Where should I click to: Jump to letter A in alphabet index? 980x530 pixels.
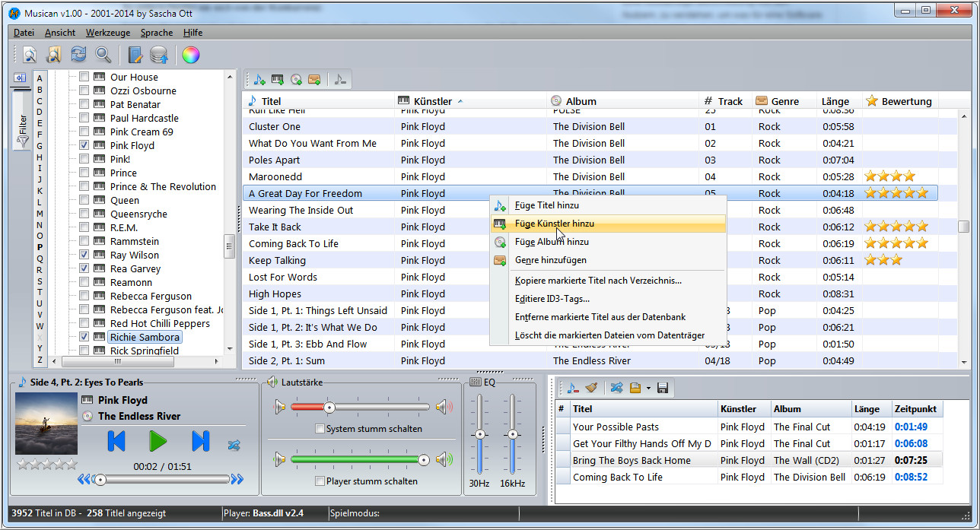[40, 78]
